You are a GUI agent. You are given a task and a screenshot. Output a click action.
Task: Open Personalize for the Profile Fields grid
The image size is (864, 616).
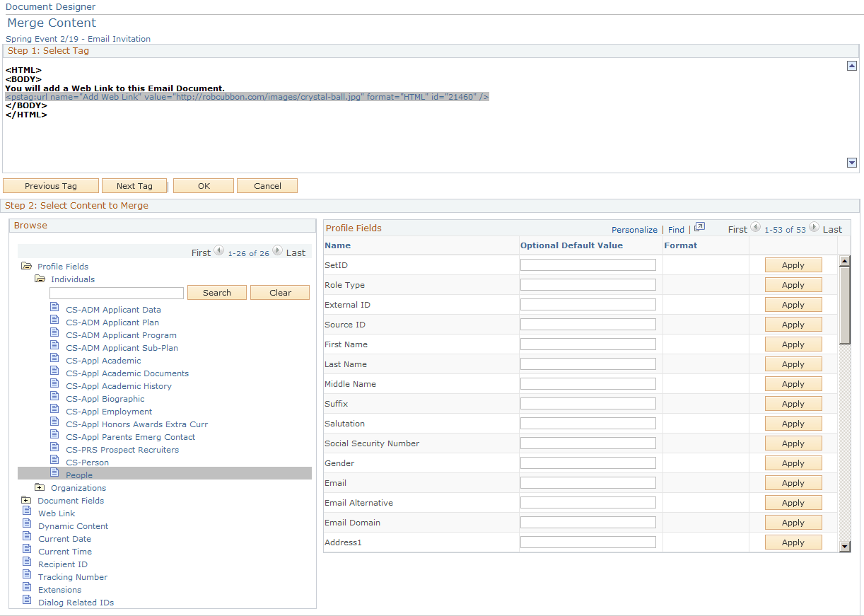[x=634, y=229]
